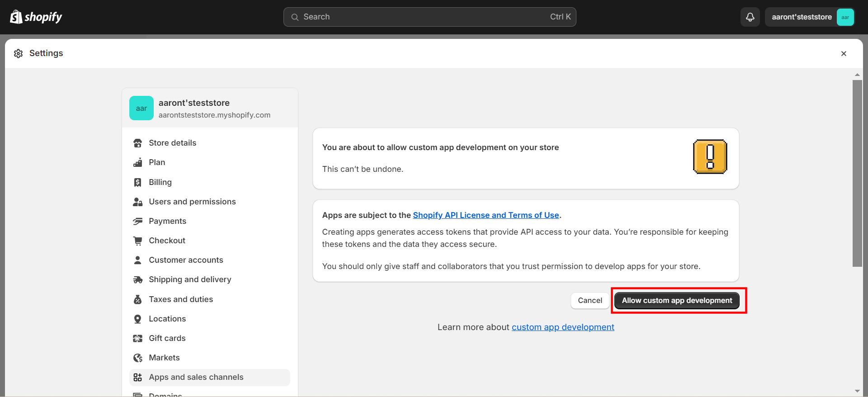Click the Apps and sales channels icon
This screenshot has height=397, width=868.
(138, 377)
